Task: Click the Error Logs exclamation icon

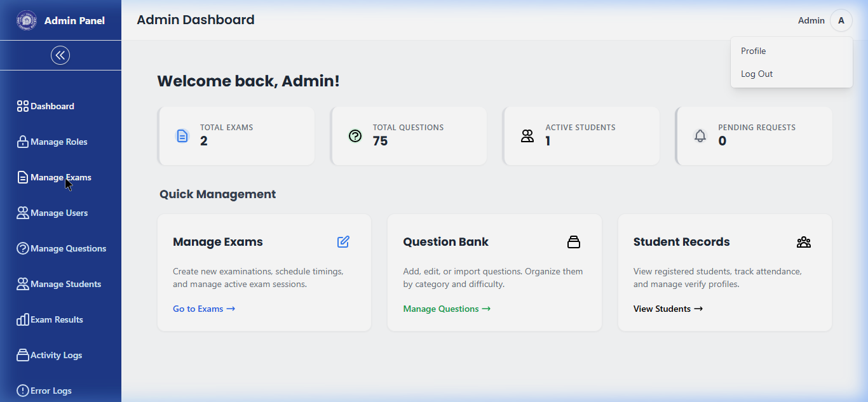Action: tap(23, 391)
